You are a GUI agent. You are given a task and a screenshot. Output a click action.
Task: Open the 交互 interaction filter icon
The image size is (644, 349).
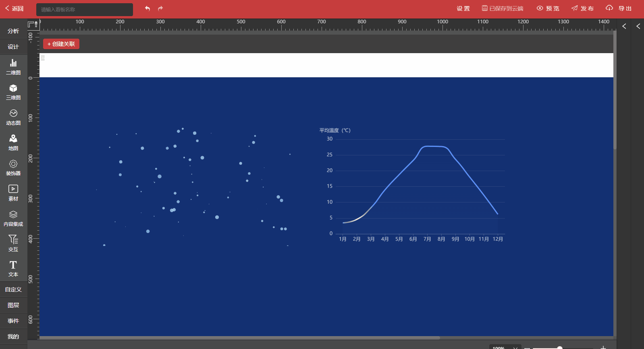[x=13, y=243]
